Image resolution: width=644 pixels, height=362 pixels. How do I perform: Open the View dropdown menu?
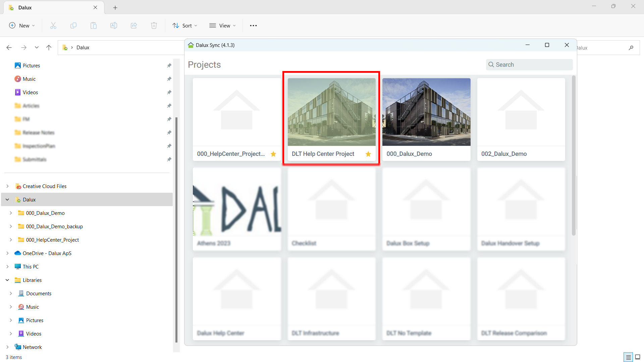click(x=222, y=25)
